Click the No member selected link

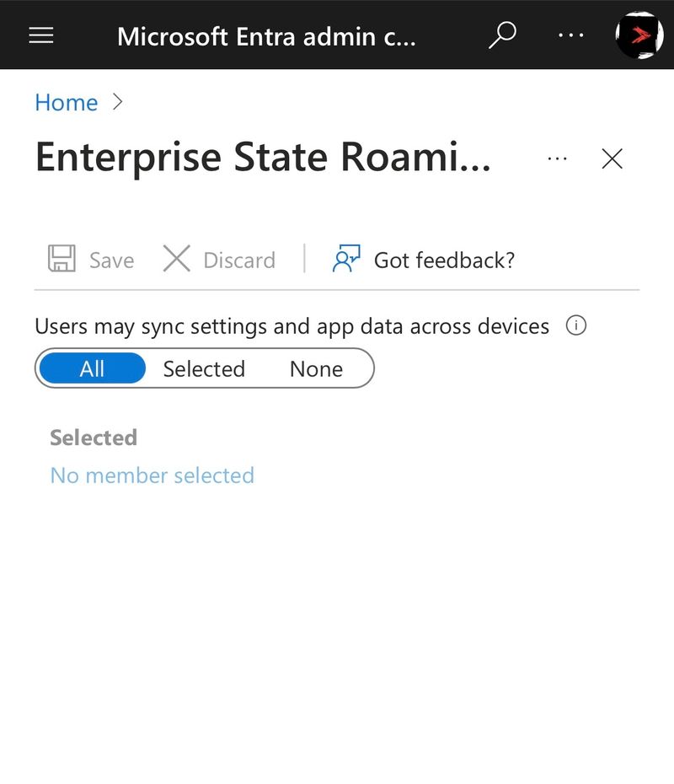click(x=152, y=475)
